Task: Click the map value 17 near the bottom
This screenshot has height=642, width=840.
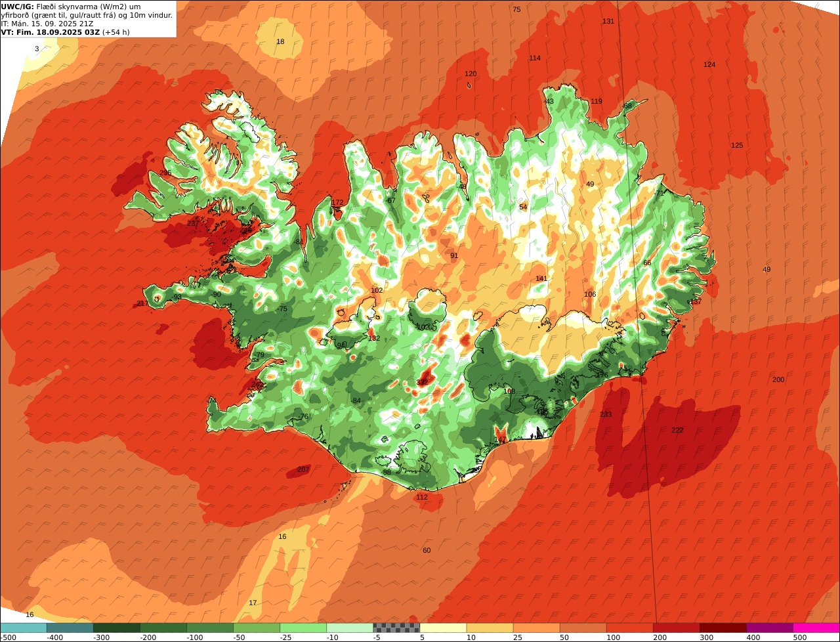Action: 253,603
